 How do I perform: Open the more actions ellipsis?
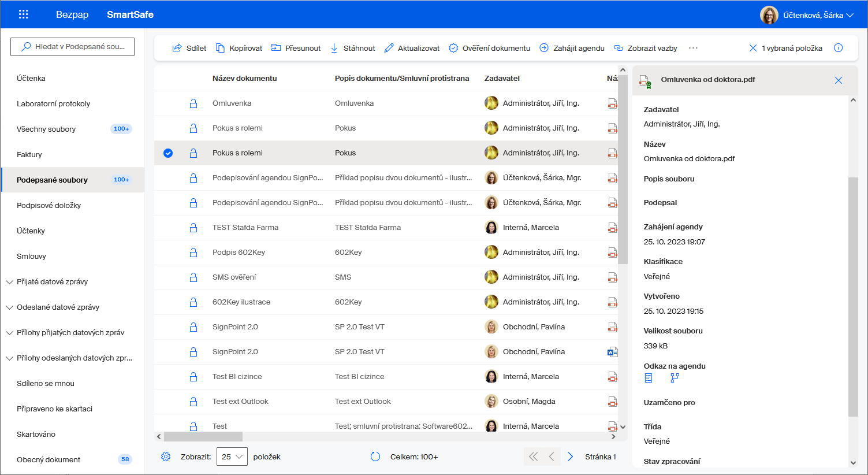[x=693, y=48]
